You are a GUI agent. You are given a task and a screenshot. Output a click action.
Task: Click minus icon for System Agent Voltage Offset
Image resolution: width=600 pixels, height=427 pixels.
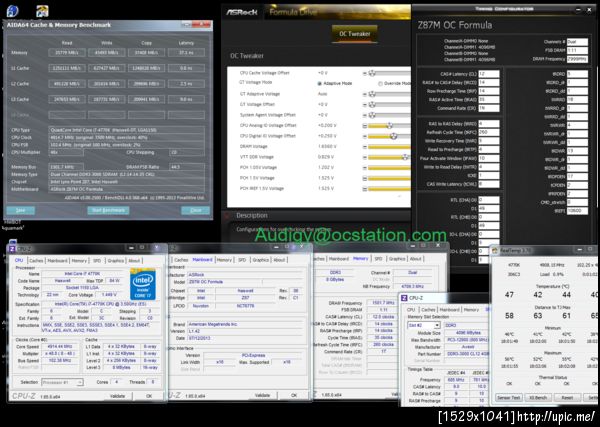tap(365, 115)
